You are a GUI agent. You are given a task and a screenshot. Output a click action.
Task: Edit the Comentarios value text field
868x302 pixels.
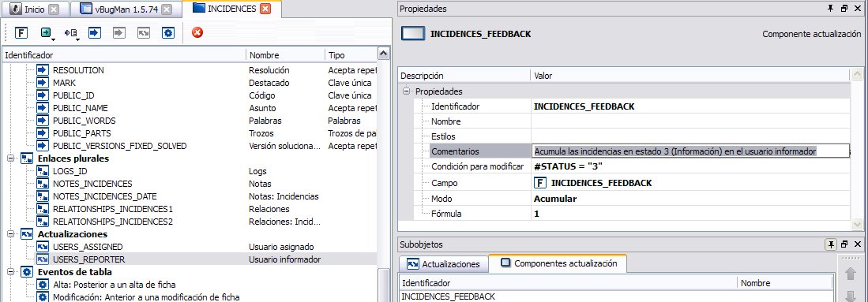[x=690, y=151]
